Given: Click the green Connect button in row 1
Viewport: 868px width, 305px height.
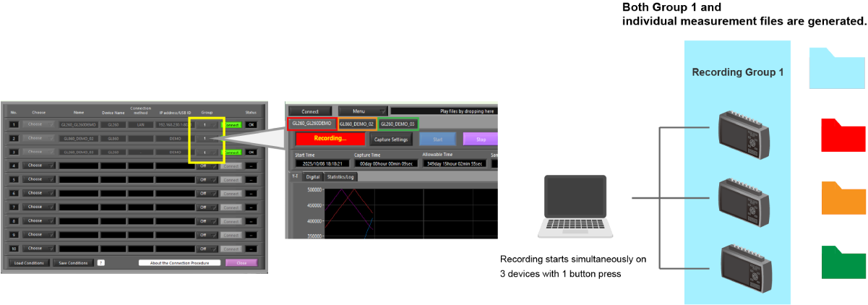Looking at the screenshot, I should pos(231,125).
